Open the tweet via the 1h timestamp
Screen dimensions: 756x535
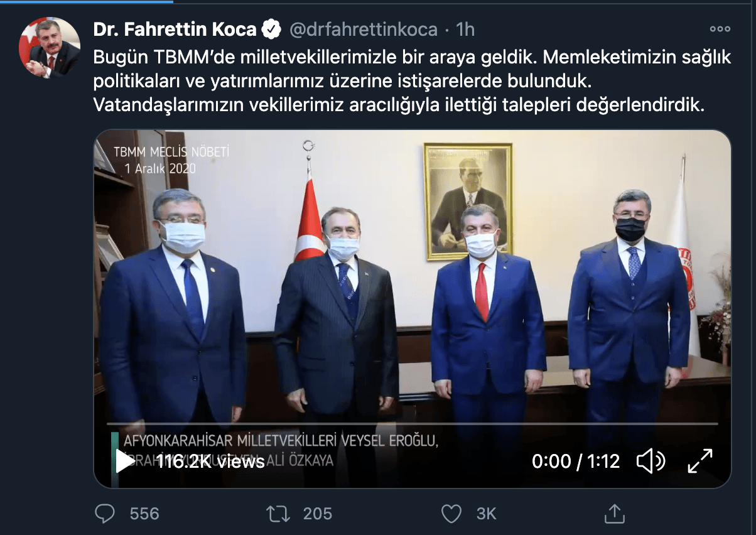(465, 30)
